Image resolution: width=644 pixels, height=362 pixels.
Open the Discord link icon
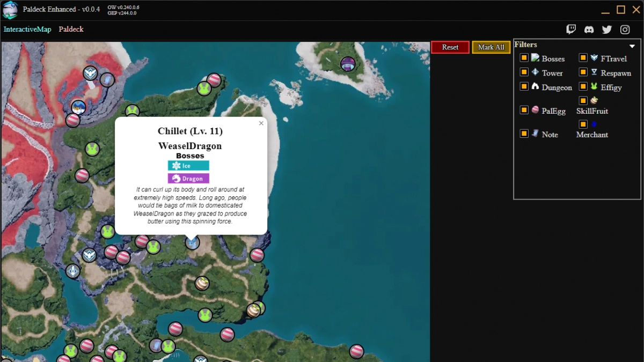click(589, 29)
